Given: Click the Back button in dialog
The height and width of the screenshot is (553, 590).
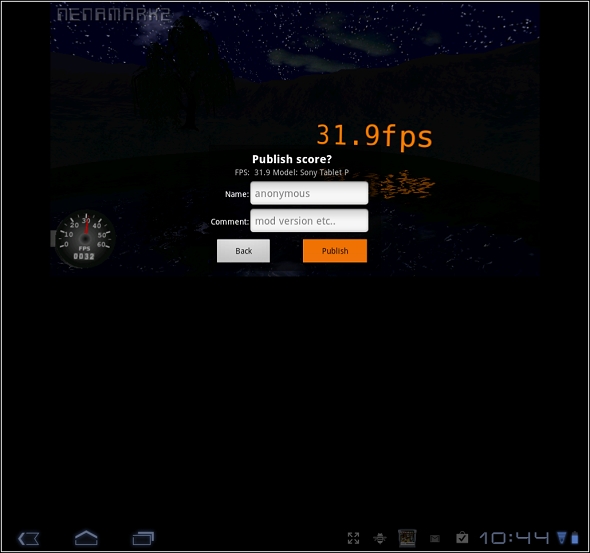Looking at the screenshot, I should click(243, 251).
